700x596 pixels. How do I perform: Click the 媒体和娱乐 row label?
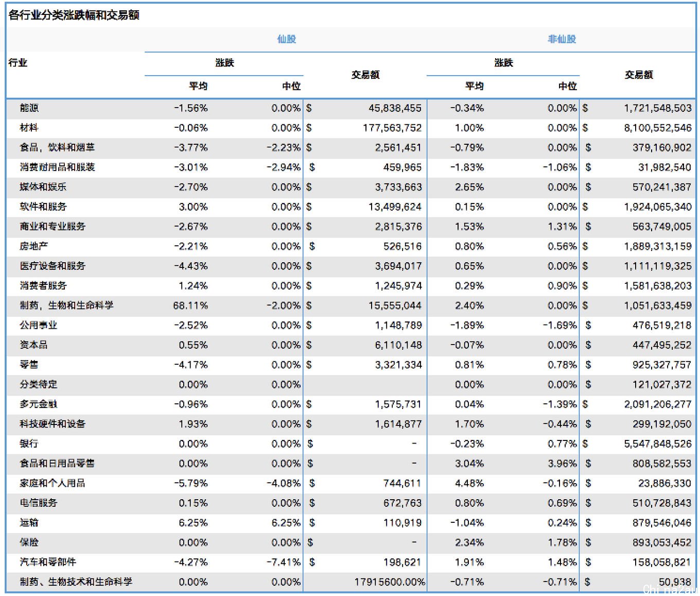(43, 187)
